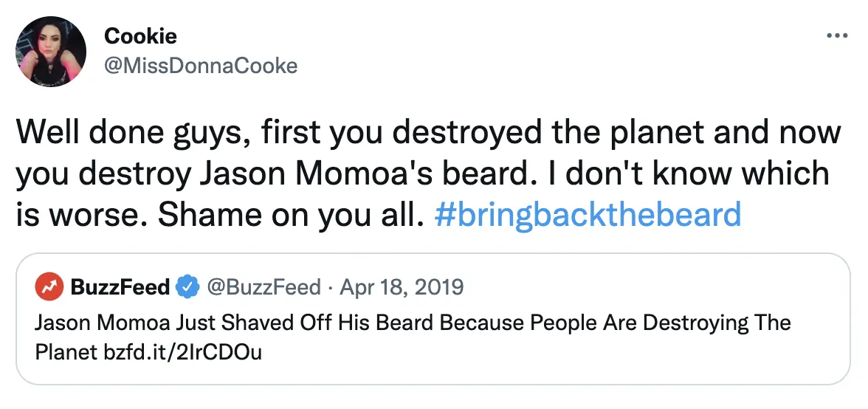868x409 pixels.
Task: Open the BuzzFeed account name
Action: [x=120, y=286]
